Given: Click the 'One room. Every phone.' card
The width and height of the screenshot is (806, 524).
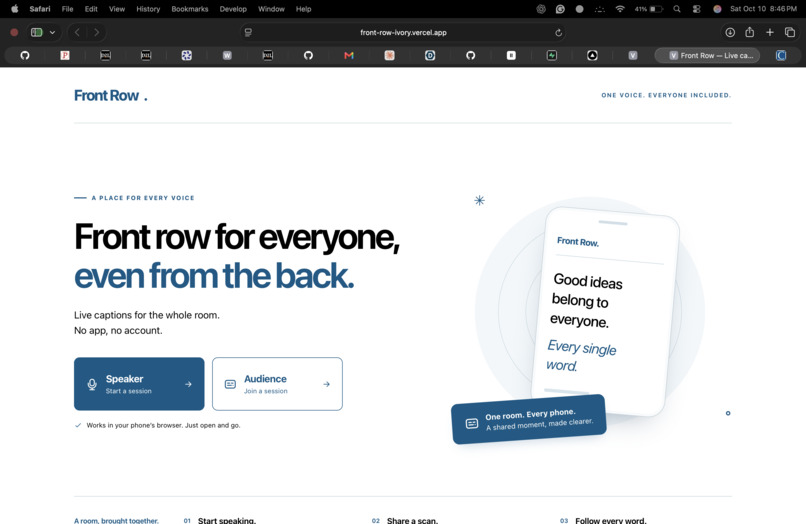Looking at the screenshot, I should click(x=529, y=419).
